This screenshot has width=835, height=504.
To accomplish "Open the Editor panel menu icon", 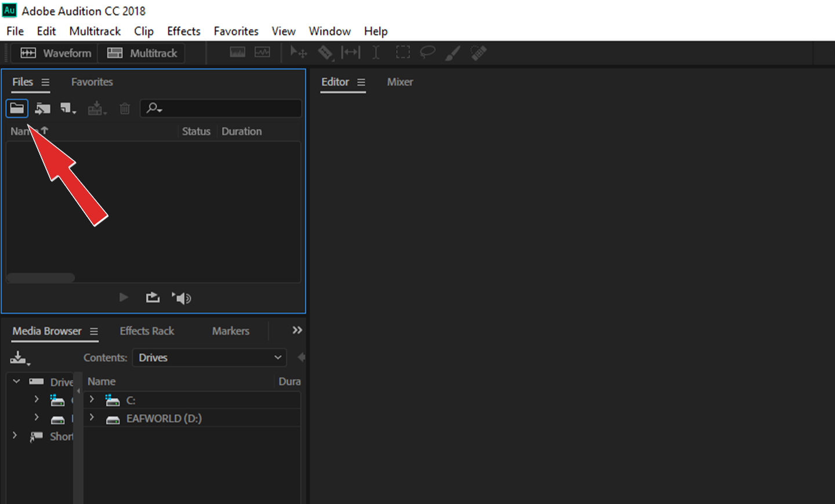I will (361, 82).
